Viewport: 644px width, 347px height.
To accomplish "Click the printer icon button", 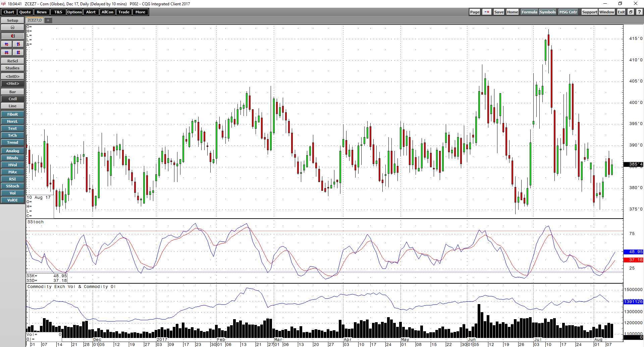I will [12, 27].
